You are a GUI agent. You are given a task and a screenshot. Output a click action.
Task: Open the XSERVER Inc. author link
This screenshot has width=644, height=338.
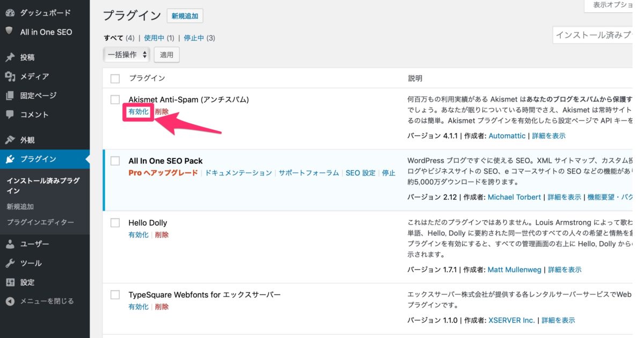[x=511, y=320]
